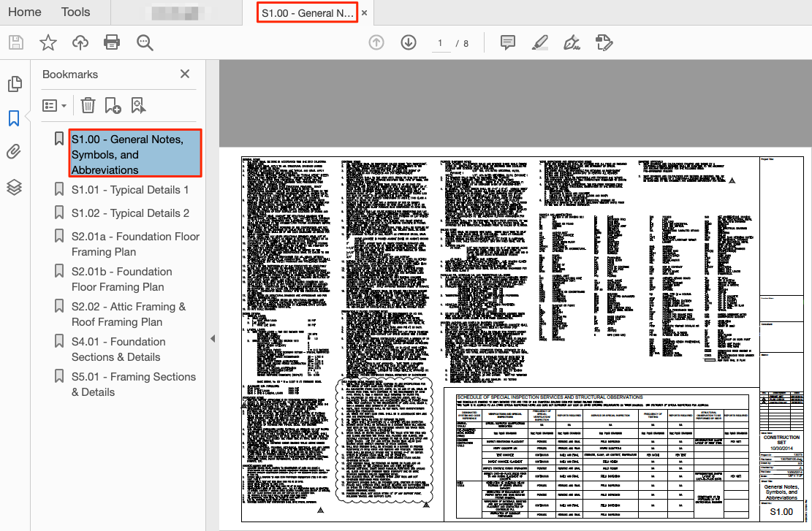Click the Edit PDF icon
The width and height of the screenshot is (812, 531).
click(x=604, y=42)
